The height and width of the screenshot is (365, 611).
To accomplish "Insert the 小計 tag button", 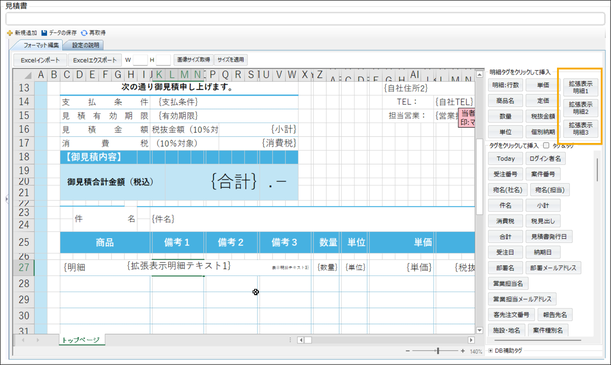I will (x=543, y=205).
